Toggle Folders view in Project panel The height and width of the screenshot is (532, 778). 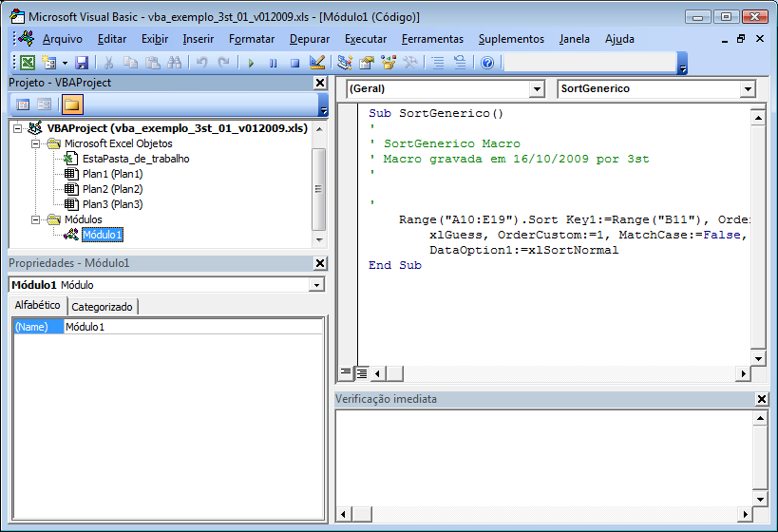pos(72,104)
